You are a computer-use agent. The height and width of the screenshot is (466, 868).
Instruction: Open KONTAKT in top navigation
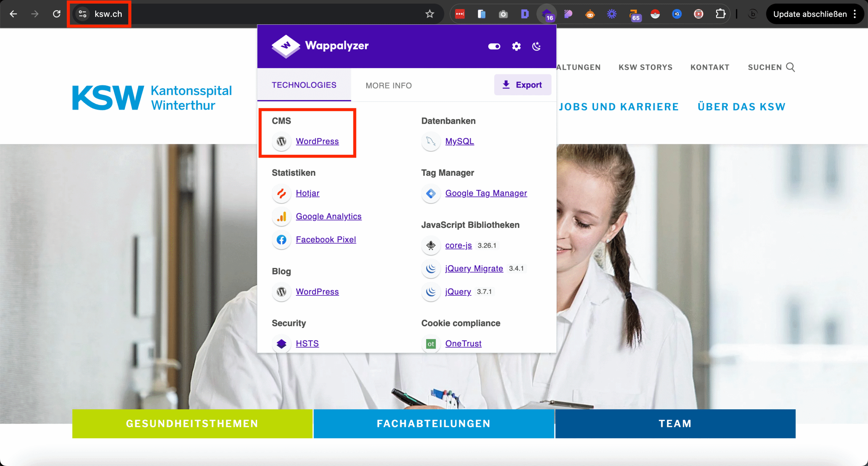pos(710,67)
